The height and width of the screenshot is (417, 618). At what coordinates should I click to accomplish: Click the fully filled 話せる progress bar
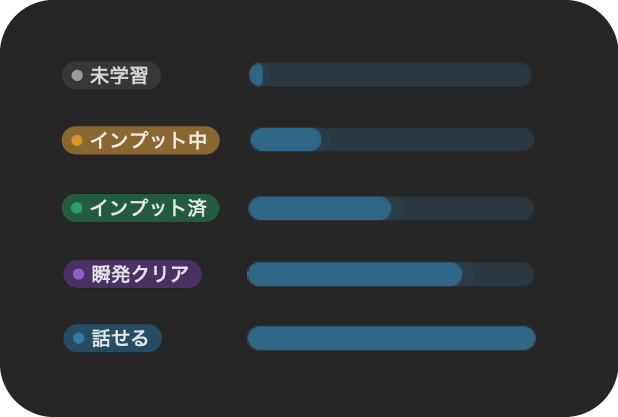[391, 338]
